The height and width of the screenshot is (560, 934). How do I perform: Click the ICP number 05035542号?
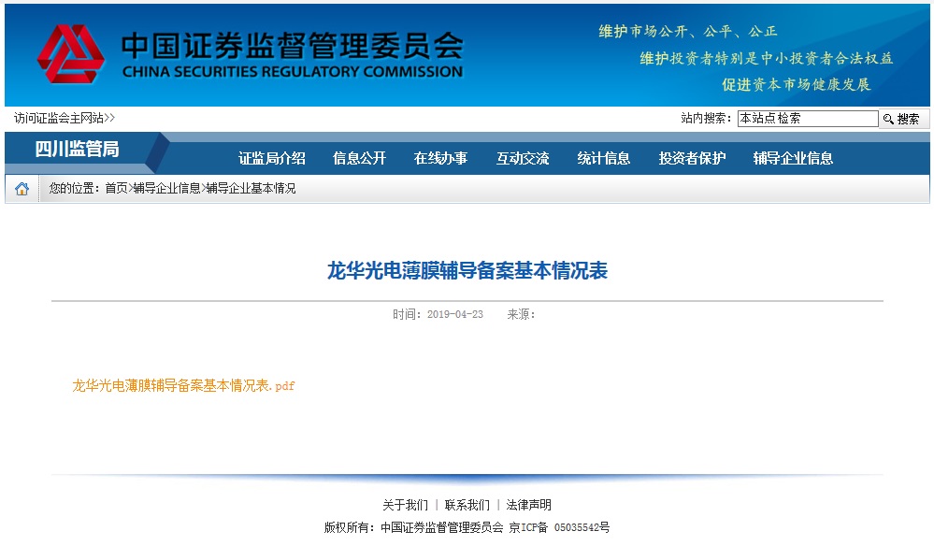(x=582, y=528)
